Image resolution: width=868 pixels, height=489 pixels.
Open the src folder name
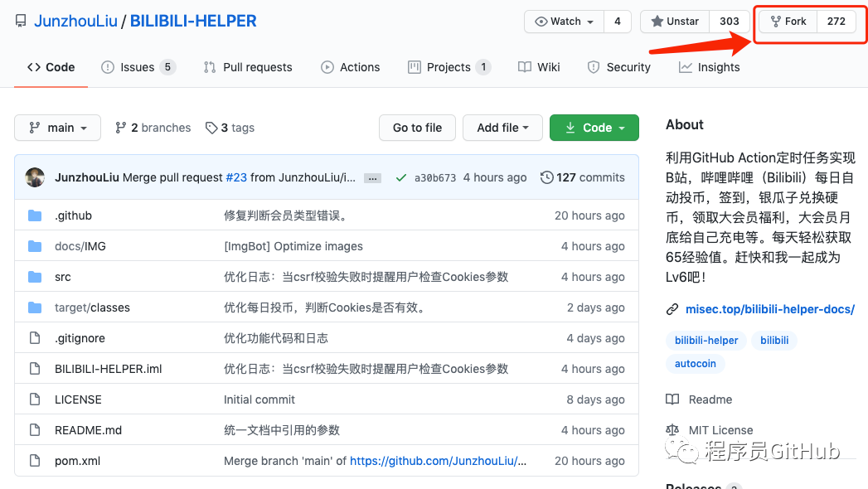click(62, 277)
